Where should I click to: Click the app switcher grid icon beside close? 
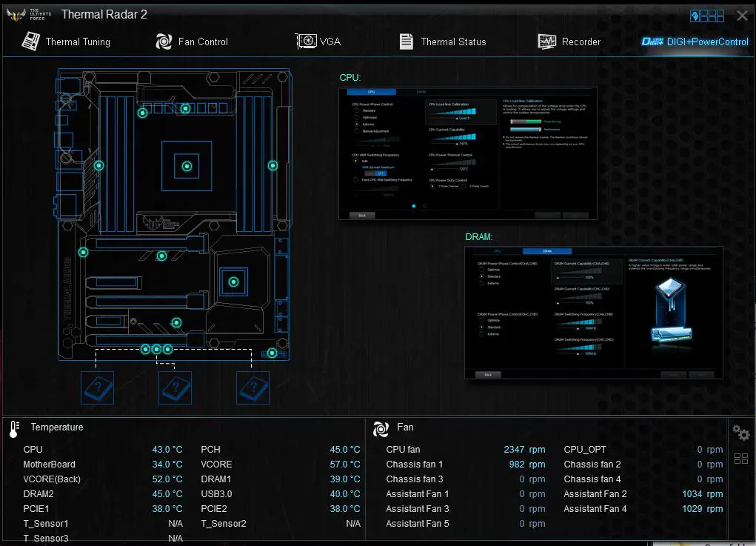tap(707, 16)
